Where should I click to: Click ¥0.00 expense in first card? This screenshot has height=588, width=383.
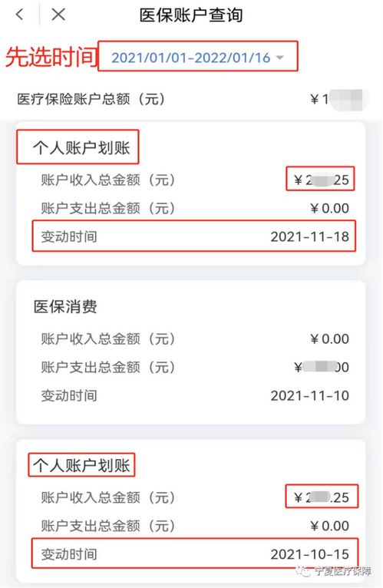coord(330,208)
